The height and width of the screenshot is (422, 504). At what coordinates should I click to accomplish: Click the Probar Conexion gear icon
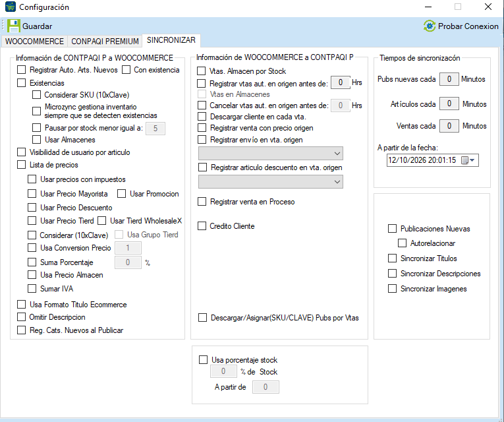[x=430, y=26]
